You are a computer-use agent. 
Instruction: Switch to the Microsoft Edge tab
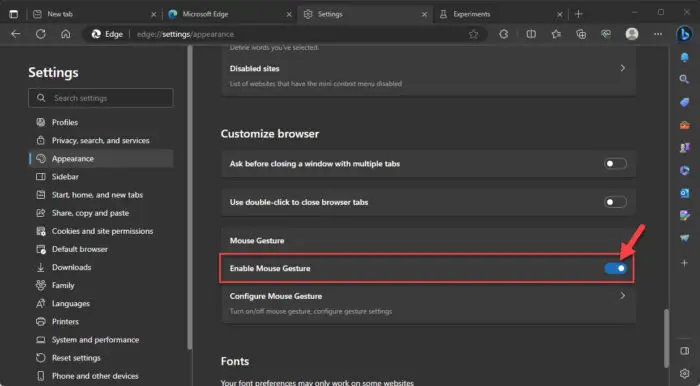[230, 14]
